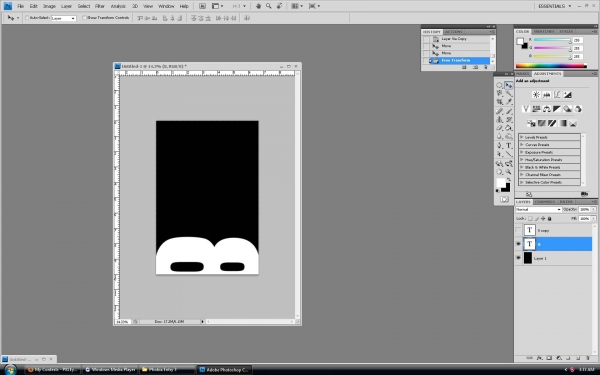600x375 pixels.
Task: Open the Opacity value dropdown
Action: click(594, 209)
